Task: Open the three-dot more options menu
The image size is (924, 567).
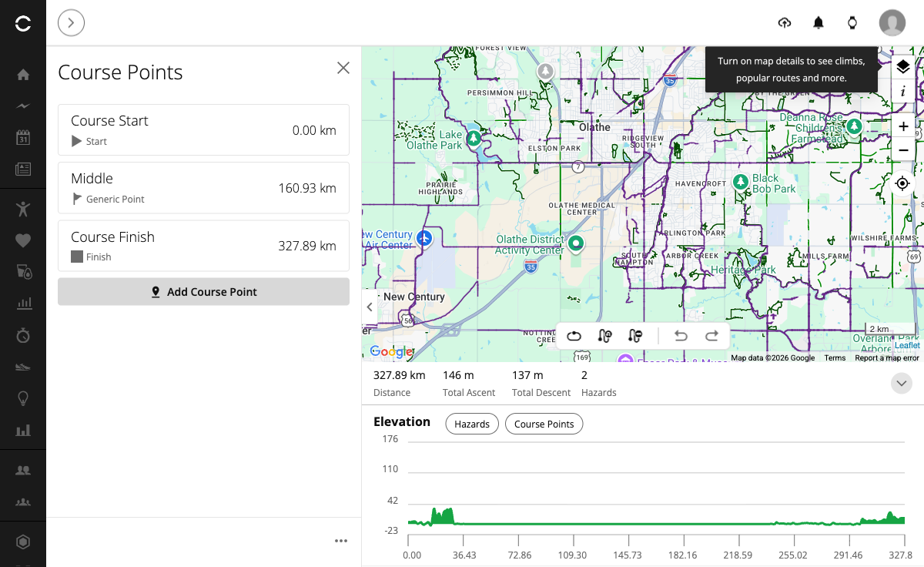Action: point(341,541)
